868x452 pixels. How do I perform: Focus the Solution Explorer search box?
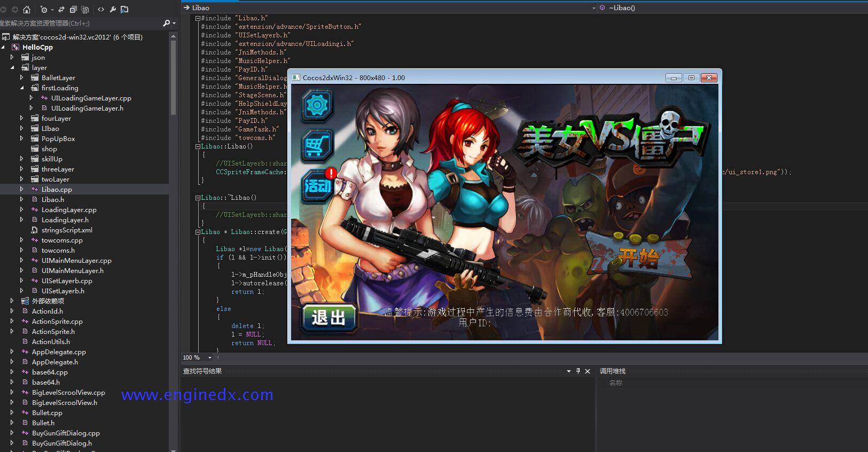pos(80,23)
